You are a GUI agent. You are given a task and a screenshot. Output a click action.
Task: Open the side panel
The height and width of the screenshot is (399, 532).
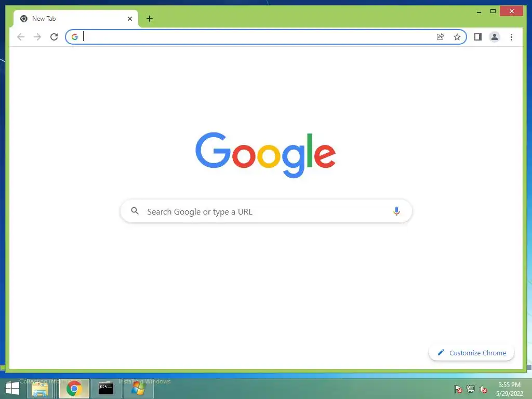pyautogui.click(x=478, y=37)
